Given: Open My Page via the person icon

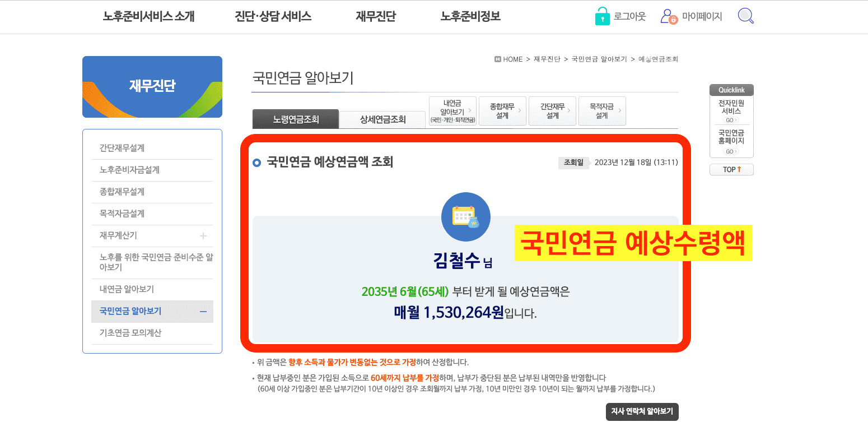Looking at the screenshot, I should click(669, 16).
